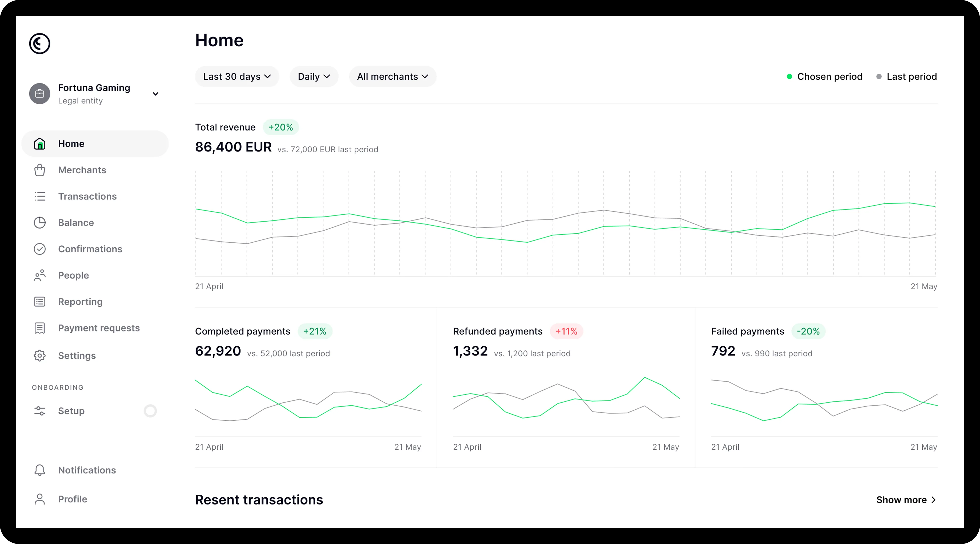The image size is (980, 544).
Task: Click the 792 failed payments value
Action: (723, 351)
